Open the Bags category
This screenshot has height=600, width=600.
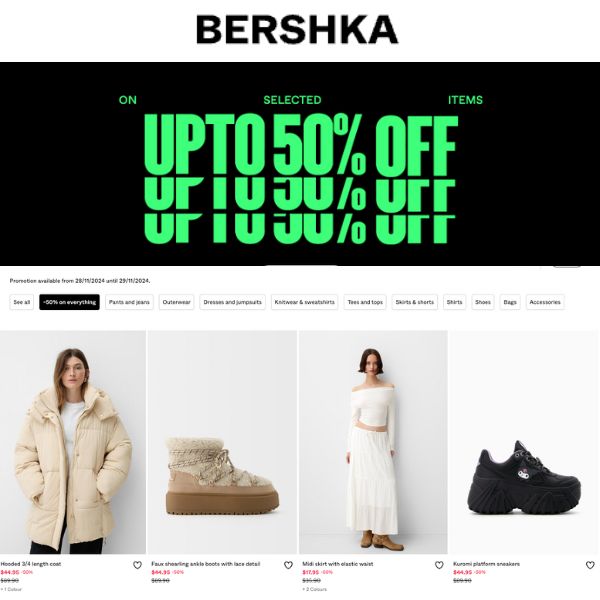pyautogui.click(x=510, y=302)
